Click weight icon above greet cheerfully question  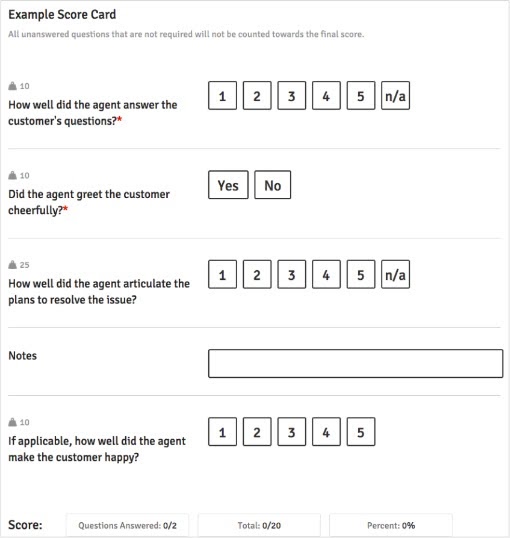(12, 175)
